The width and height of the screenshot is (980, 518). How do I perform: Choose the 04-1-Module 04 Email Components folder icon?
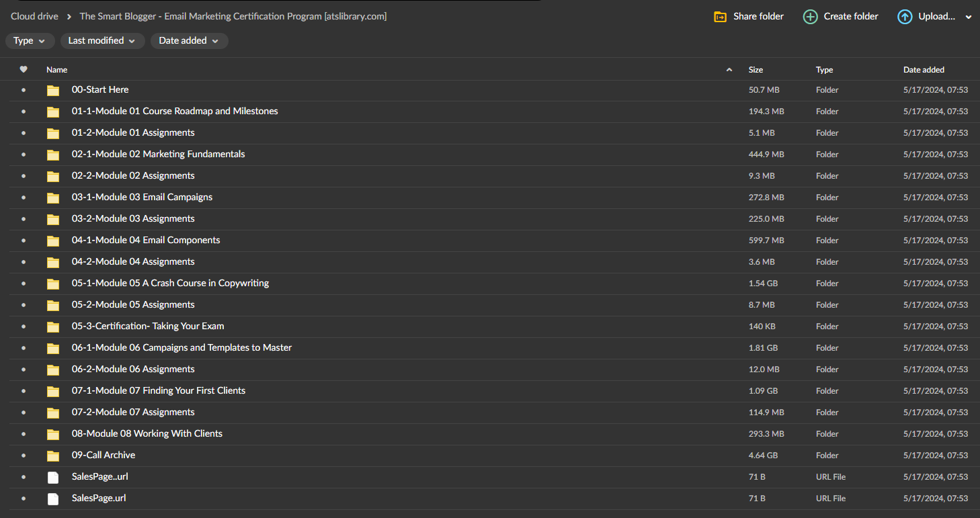[x=53, y=241]
